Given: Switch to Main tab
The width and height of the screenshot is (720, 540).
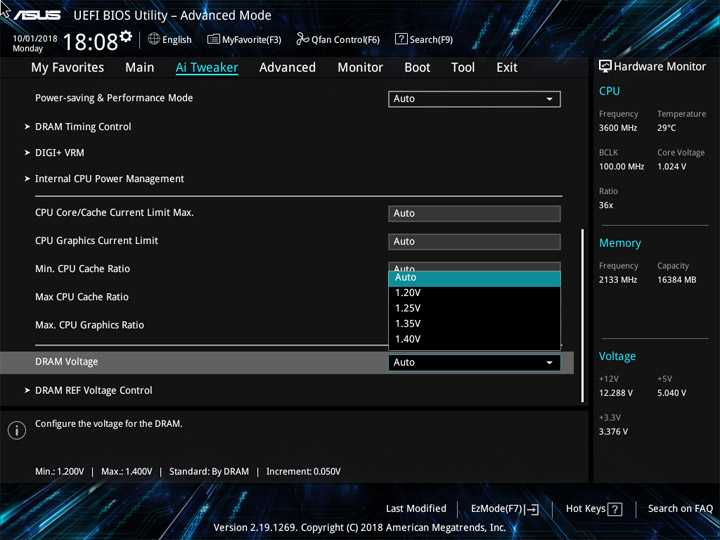Looking at the screenshot, I should [x=140, y=68].
